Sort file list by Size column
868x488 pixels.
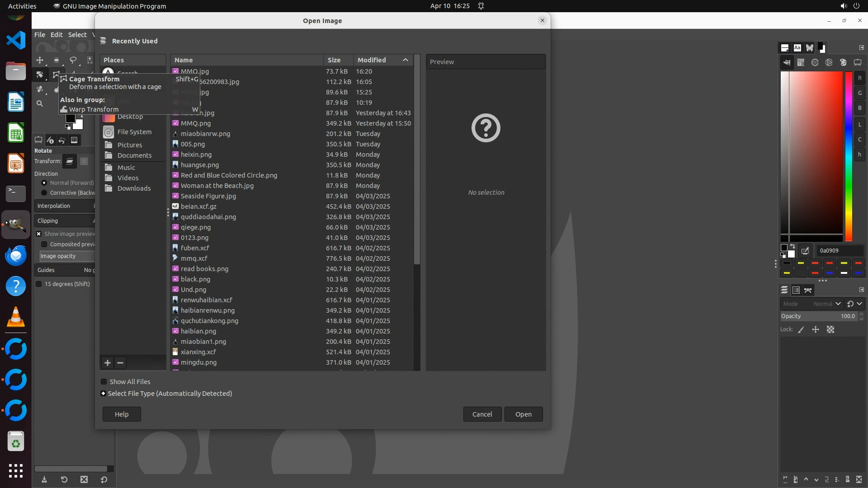334,60
